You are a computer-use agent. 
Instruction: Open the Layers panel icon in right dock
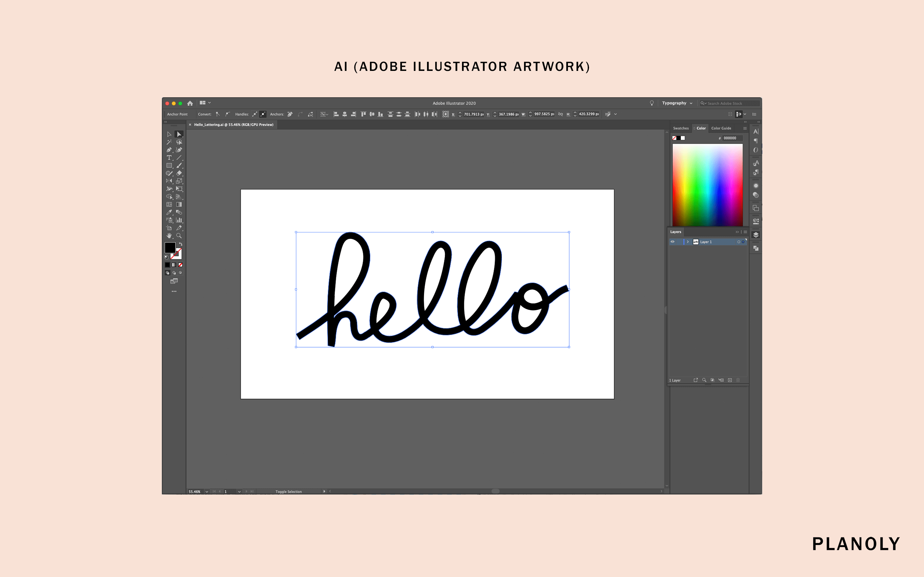click(x=756, y=235)
